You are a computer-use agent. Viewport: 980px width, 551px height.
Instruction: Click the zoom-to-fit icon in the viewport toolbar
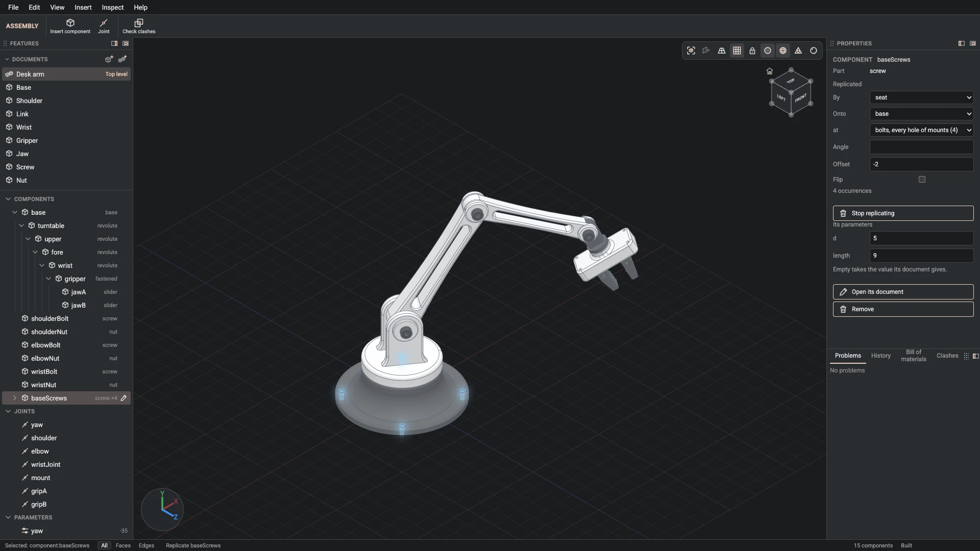tap(691, 51)
